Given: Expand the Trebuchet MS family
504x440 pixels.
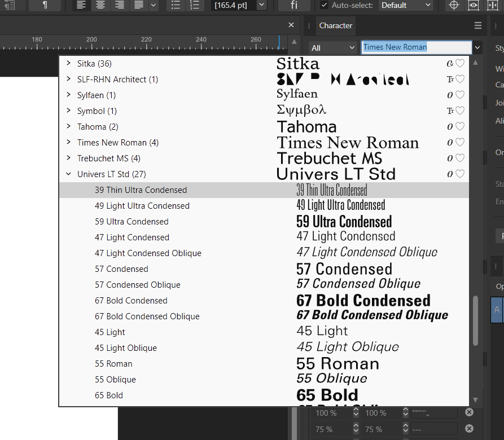Looking at the screenshot, I should (68, 158).
